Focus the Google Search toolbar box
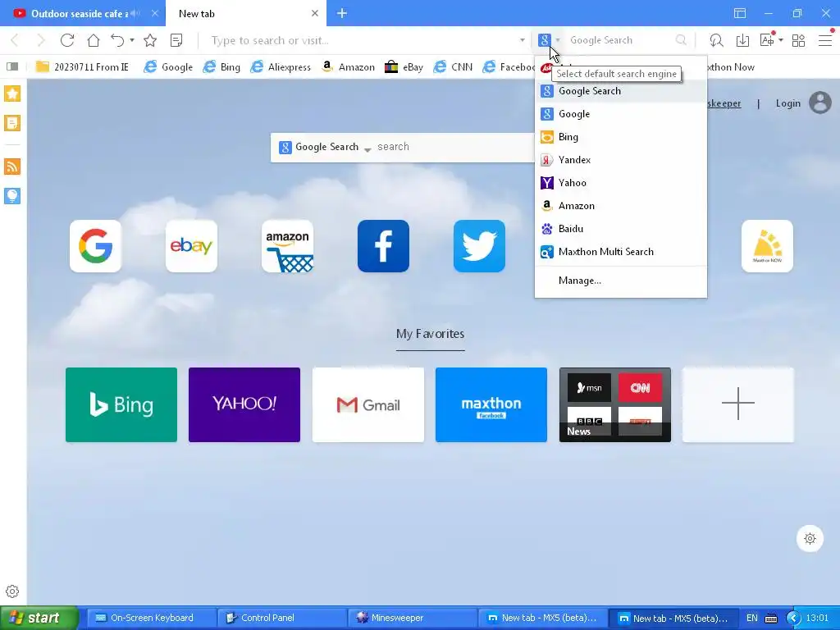 coord(619,40)
